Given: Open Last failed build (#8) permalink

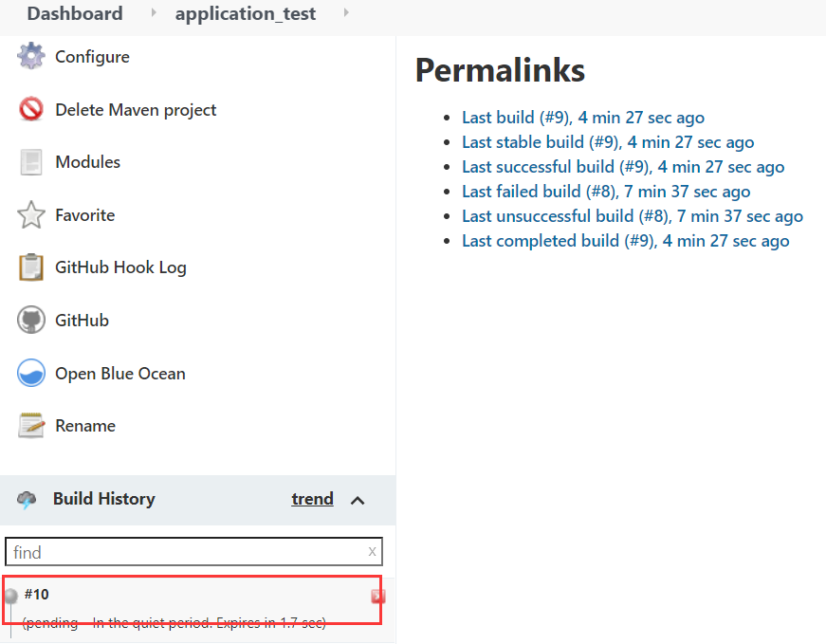Looking at the screenshot, I should (x=606, y=192).
